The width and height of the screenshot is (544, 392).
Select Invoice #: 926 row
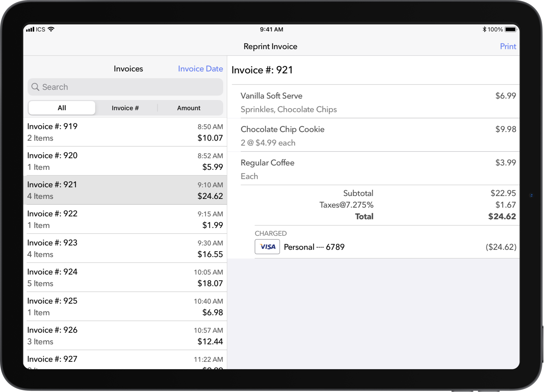(x=125, y=336)
